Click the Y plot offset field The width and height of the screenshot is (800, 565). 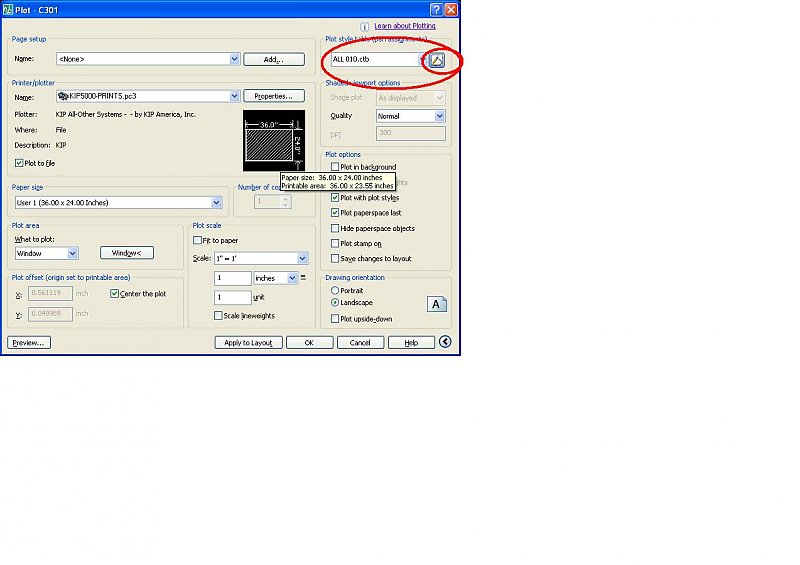(x=50, y=314)
